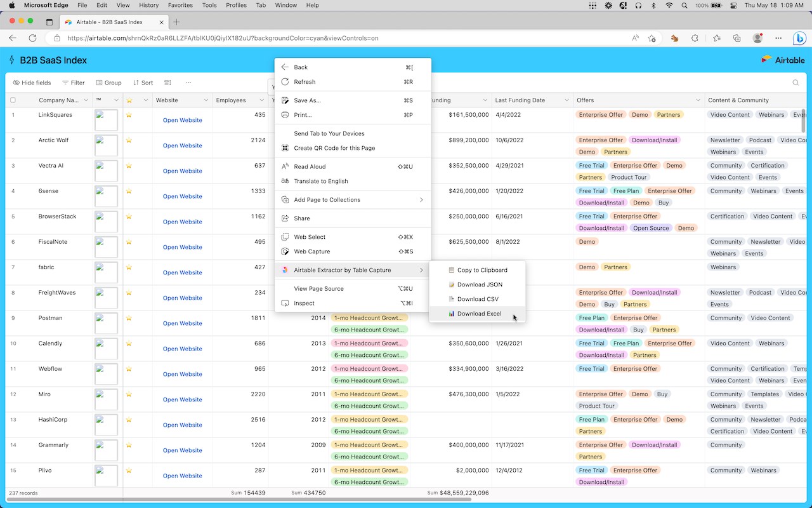Open the Last Funding Date column dropdown
This screenshot has height=508, width=812.
pos(566,100)
